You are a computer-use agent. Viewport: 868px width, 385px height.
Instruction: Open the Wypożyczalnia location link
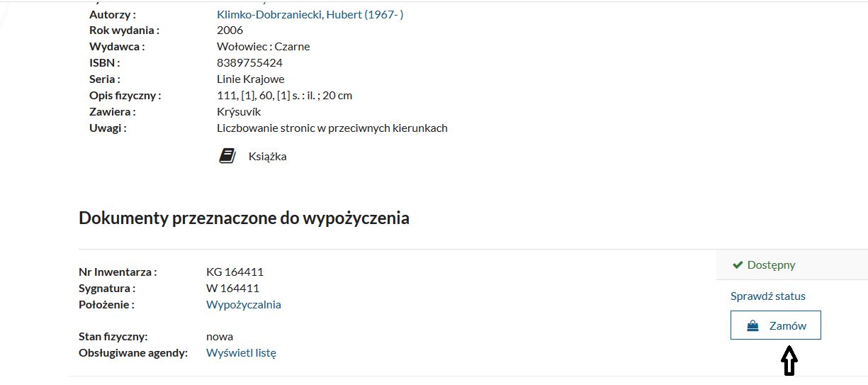click(243, 305)
